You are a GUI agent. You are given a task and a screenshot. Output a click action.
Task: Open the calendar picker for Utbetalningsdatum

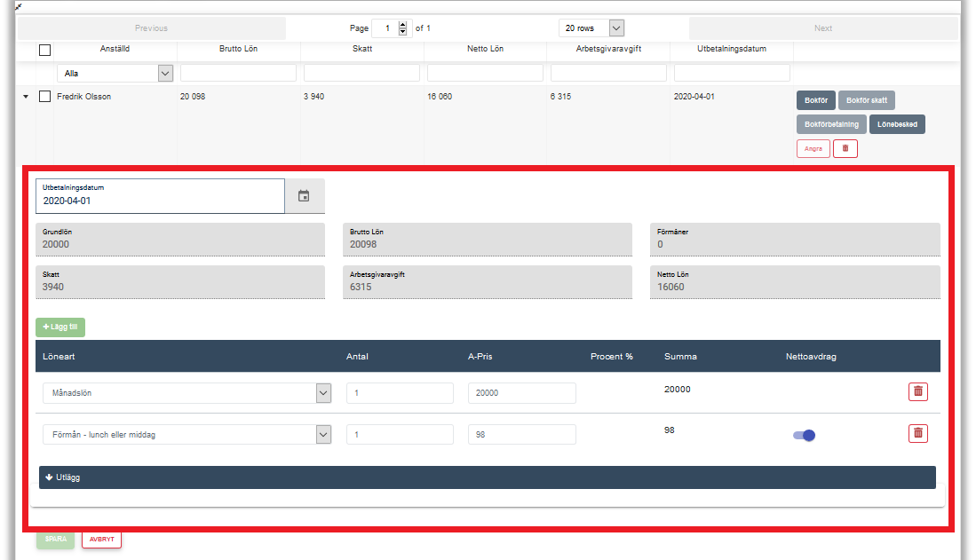click(x=304, y=196)
